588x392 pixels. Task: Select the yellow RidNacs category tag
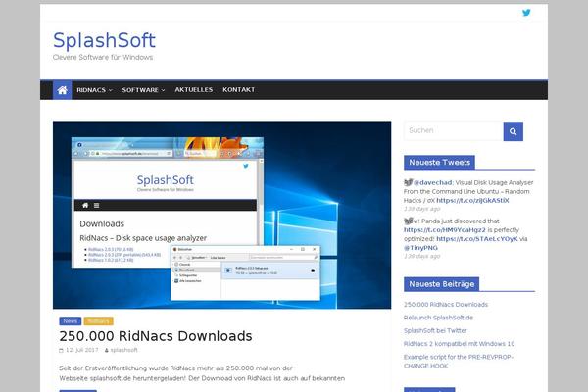98,321
